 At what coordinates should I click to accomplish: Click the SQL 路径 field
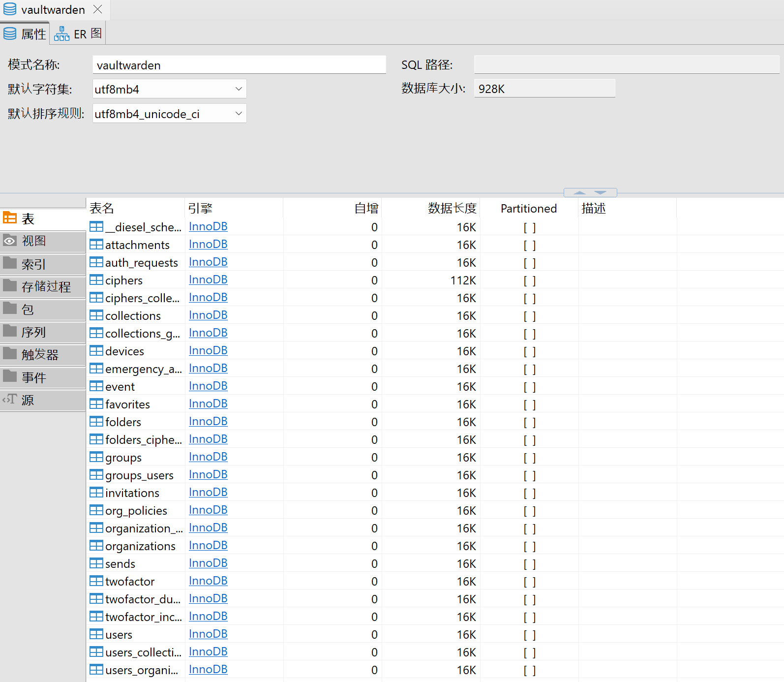627,64
